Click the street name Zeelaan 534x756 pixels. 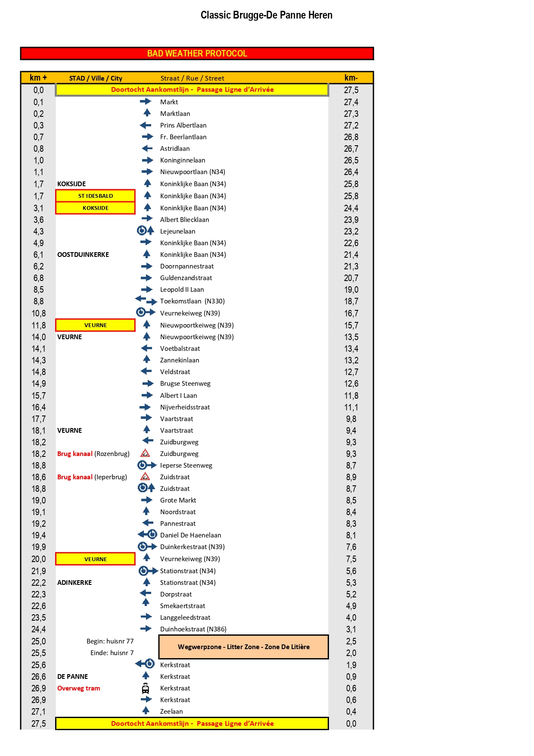[x=171, y=712]
